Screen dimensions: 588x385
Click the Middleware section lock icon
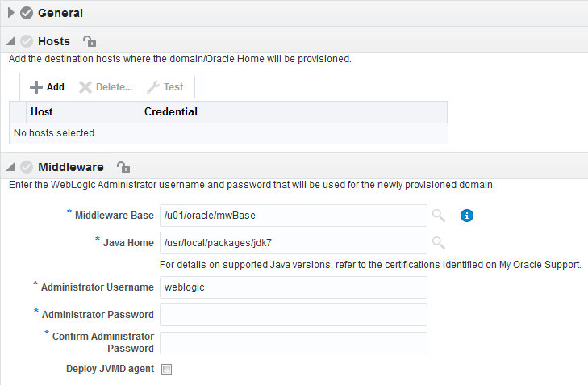(123, 167)
